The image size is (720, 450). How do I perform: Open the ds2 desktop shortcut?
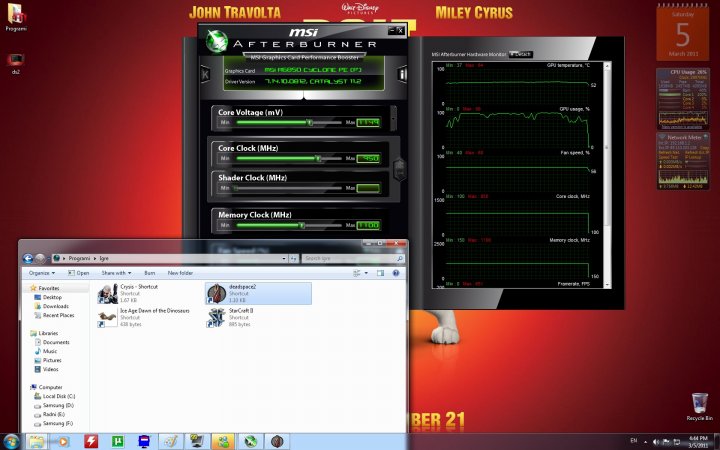(x=16, y=63)
